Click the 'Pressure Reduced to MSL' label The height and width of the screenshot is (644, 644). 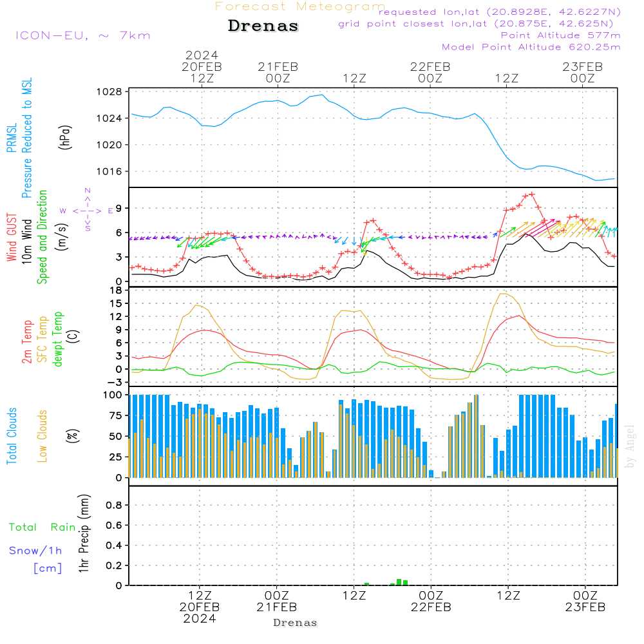26,138
